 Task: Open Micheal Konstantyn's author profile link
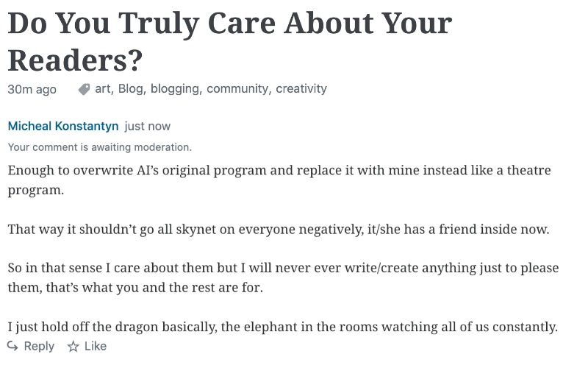[63, 126]
